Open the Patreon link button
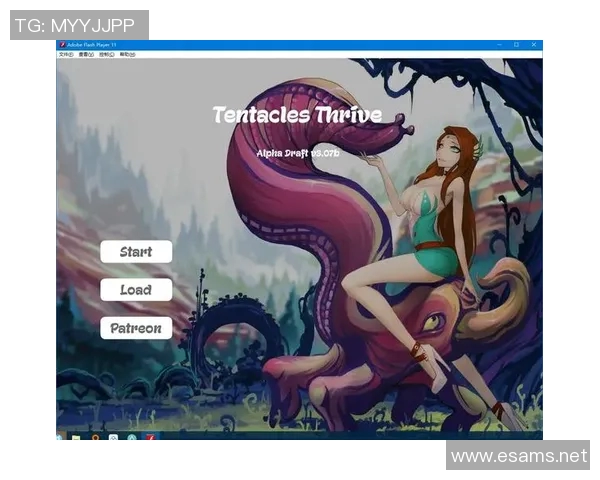This screenshot has height=480, width=600. click(x=136, y=328)
